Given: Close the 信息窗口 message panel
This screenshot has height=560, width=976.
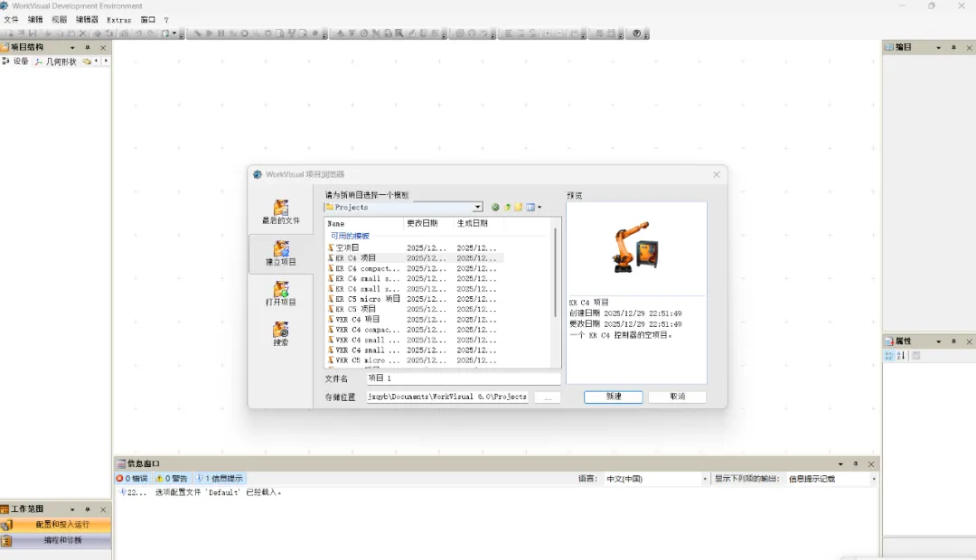Looking at the screenshot, I should (871, 464).
